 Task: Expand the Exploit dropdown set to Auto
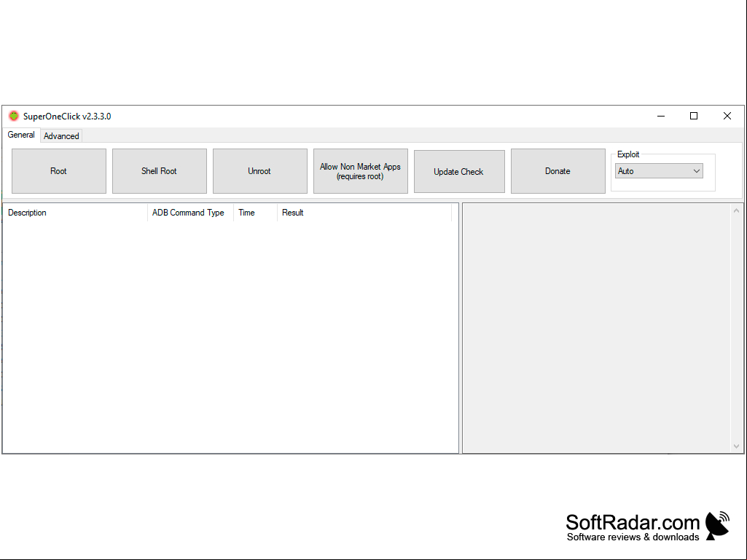click(659, 171)
